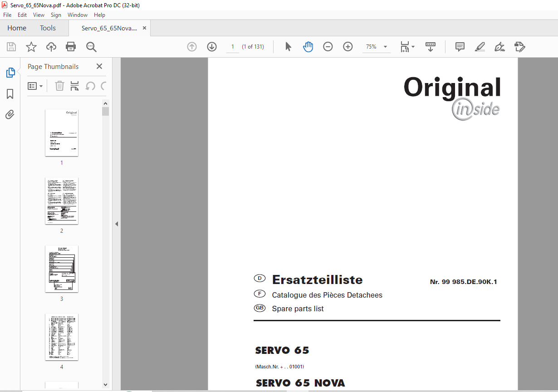Click the 'Ersatzteilliste' heading text
This screenshot has height=392, width=558.
point(318,279)
